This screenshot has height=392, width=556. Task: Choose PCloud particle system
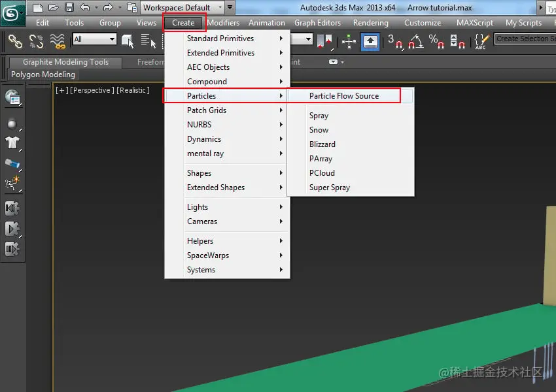click(x=351, y=173)
